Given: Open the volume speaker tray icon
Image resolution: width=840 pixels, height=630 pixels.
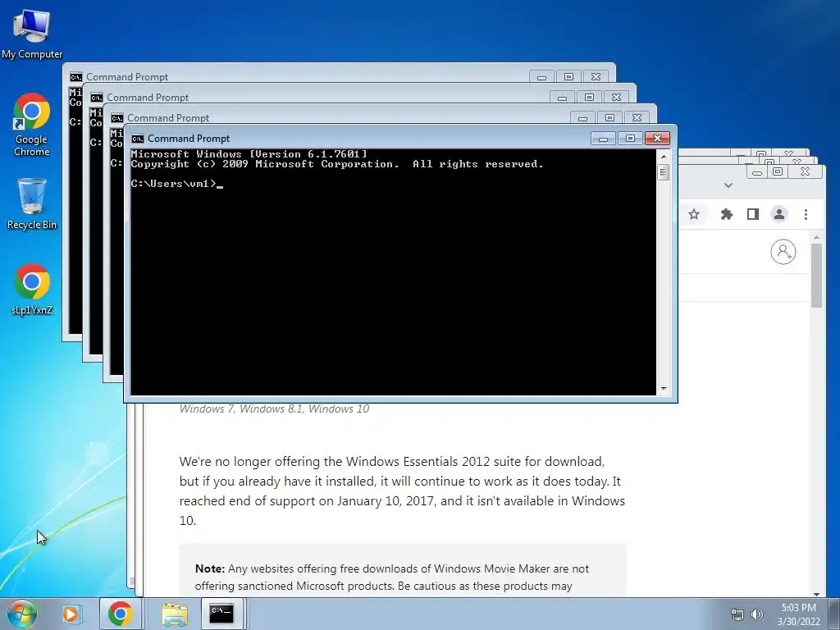Looking at the screenshot, I should [757, 614].
